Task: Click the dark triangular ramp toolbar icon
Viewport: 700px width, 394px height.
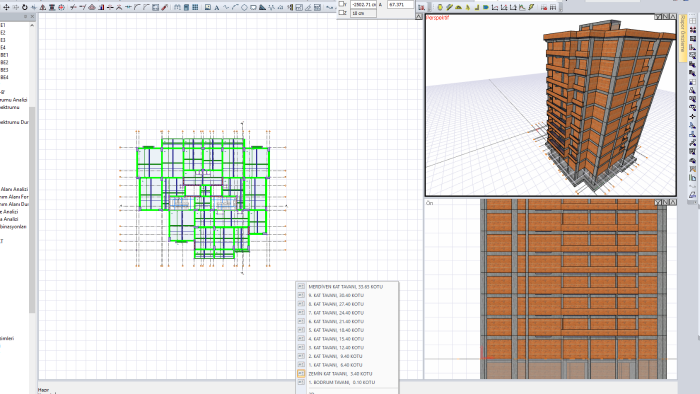Action: point(262,8)
